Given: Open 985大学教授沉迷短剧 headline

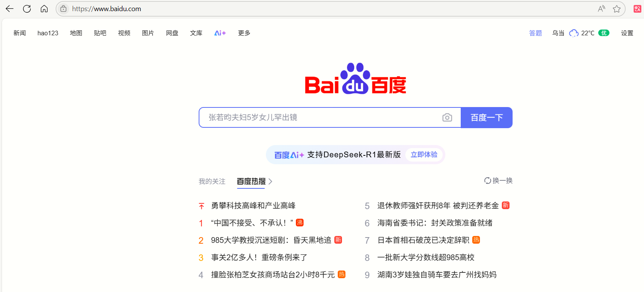Looking at the screenshot, I should [x=271, y=240].
